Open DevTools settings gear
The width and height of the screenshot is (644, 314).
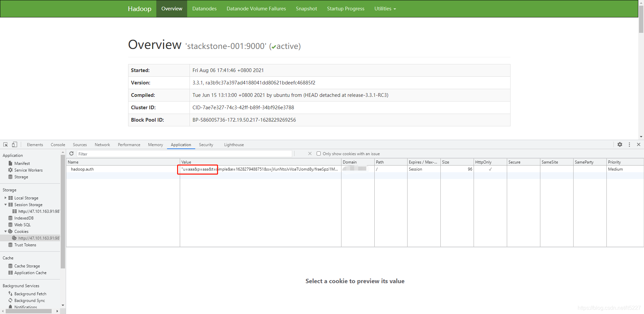620,144
